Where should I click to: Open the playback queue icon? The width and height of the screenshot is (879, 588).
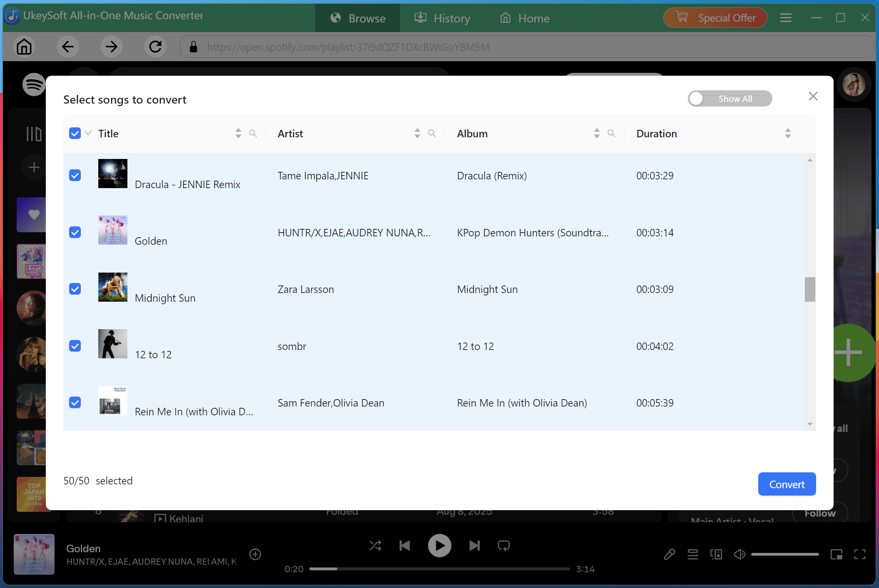pos(692,554)
